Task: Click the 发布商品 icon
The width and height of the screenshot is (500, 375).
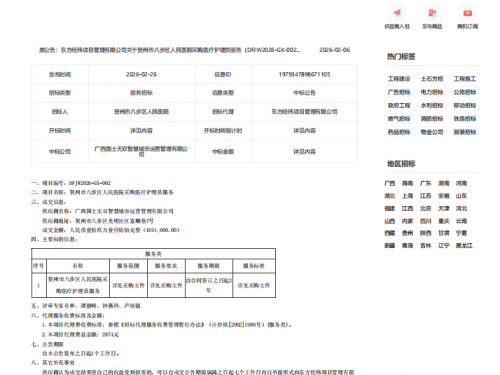Action: point(432,13)
